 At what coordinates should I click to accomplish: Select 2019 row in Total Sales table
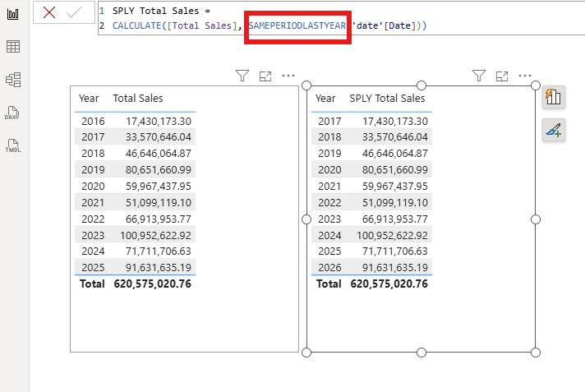click(x=135, y=170)
